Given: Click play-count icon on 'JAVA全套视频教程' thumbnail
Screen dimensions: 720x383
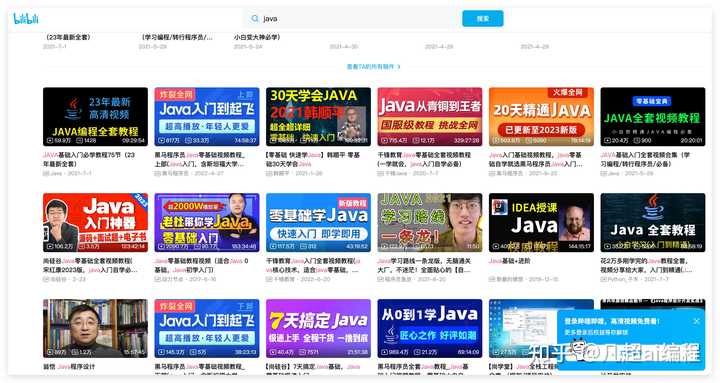Looking at the screenshot, I should coord(608,141).
